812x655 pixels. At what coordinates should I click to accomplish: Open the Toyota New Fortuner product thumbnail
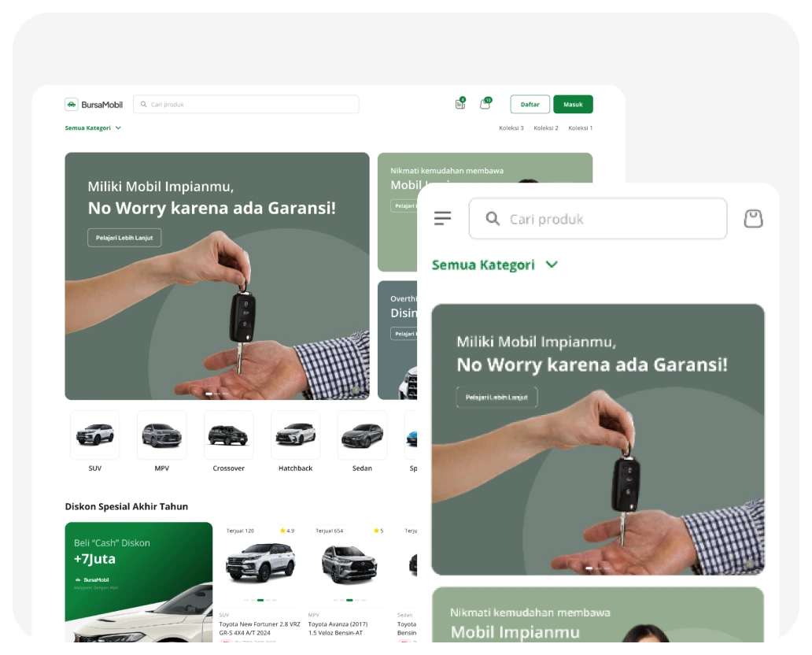coord(260,564)
